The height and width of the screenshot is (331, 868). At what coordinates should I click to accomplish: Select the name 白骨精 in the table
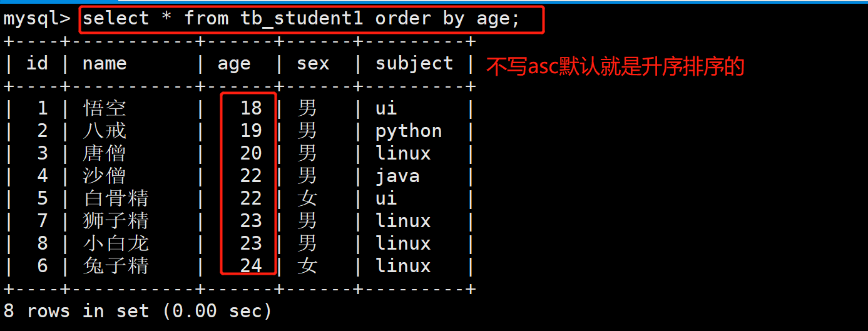coord(116,198)
